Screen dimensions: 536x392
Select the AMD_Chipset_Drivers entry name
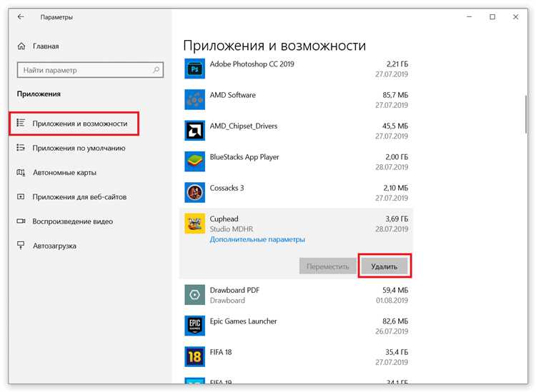(244, 126)
